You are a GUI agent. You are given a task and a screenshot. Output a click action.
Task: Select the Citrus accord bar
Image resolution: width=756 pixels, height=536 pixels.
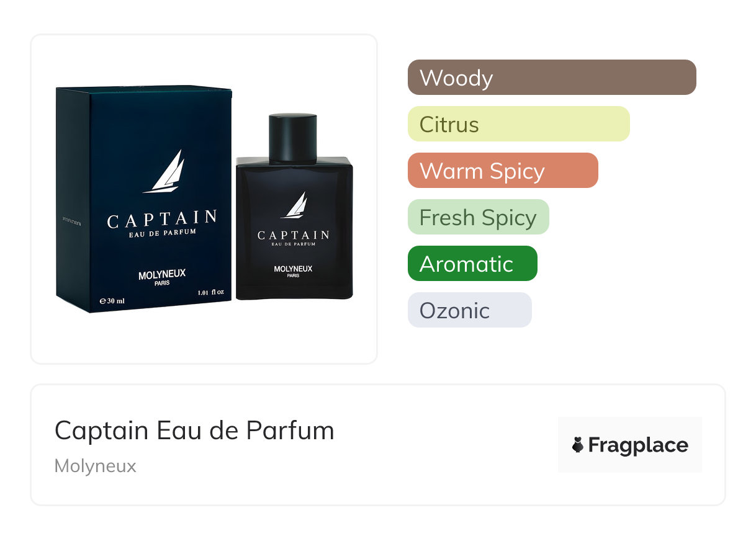519,124
